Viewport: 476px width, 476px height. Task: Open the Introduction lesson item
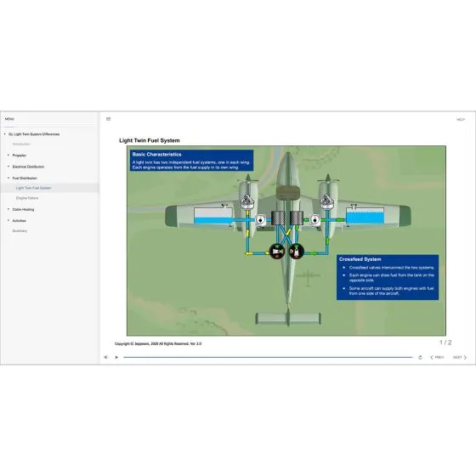[x=21, y=144]
